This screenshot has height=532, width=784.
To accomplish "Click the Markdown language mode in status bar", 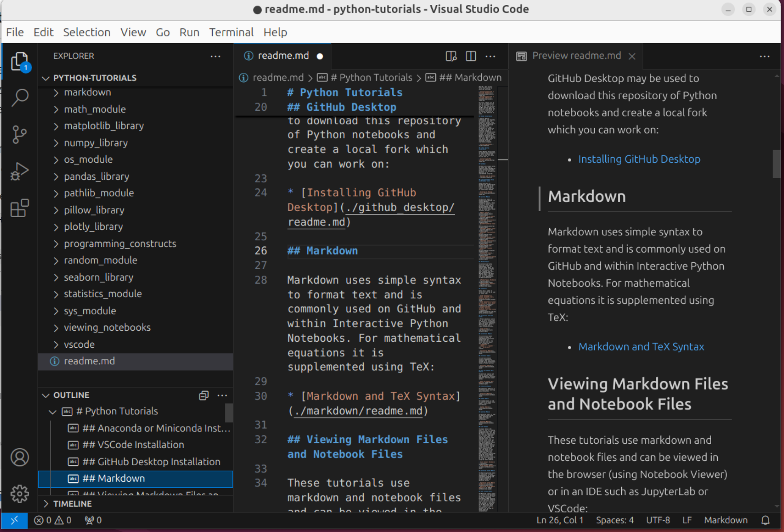I will coord(725,520).
